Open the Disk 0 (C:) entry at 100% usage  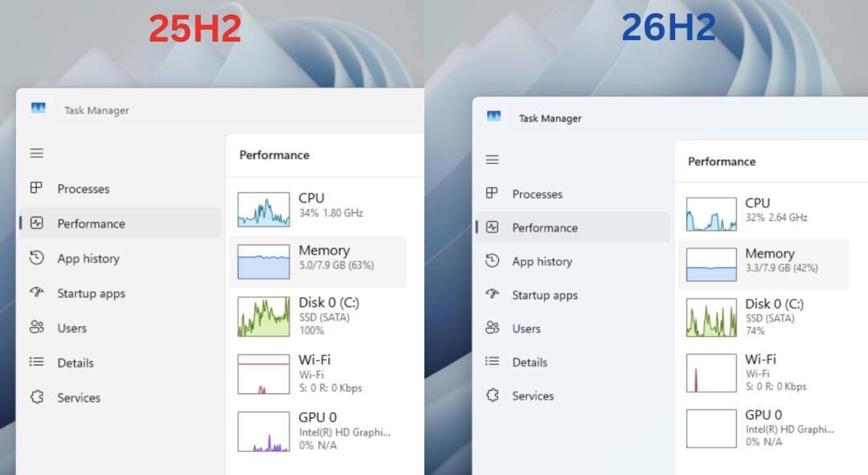[x=317, y=317]
